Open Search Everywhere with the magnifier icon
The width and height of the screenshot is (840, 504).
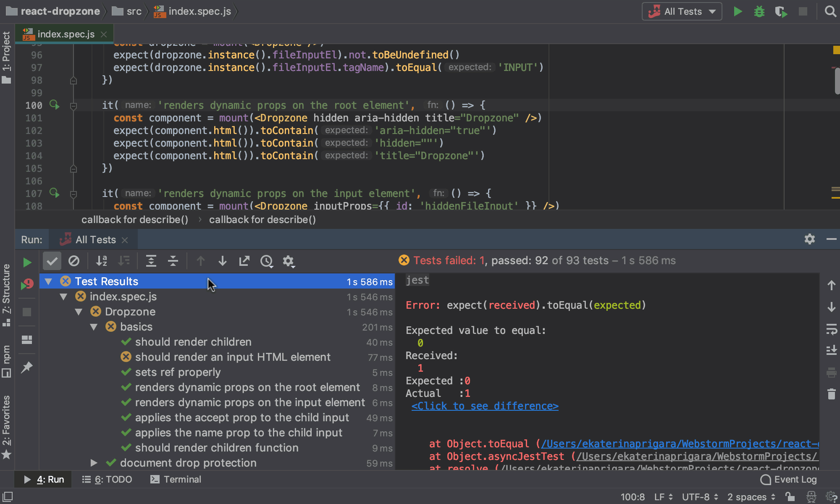pyautogui.click(x=830, y=11)
